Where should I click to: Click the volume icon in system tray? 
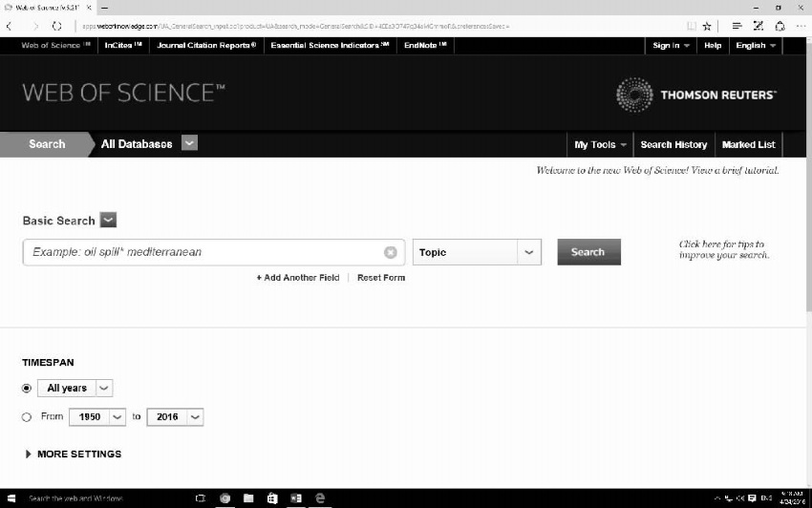[x=740, y=498]
